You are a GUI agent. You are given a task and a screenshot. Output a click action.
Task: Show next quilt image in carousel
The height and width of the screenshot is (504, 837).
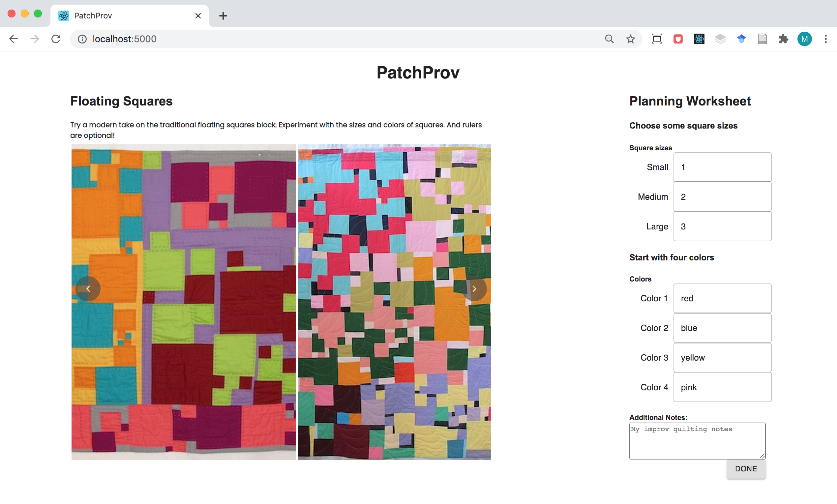pyautogui.click(x=474, y=289)
